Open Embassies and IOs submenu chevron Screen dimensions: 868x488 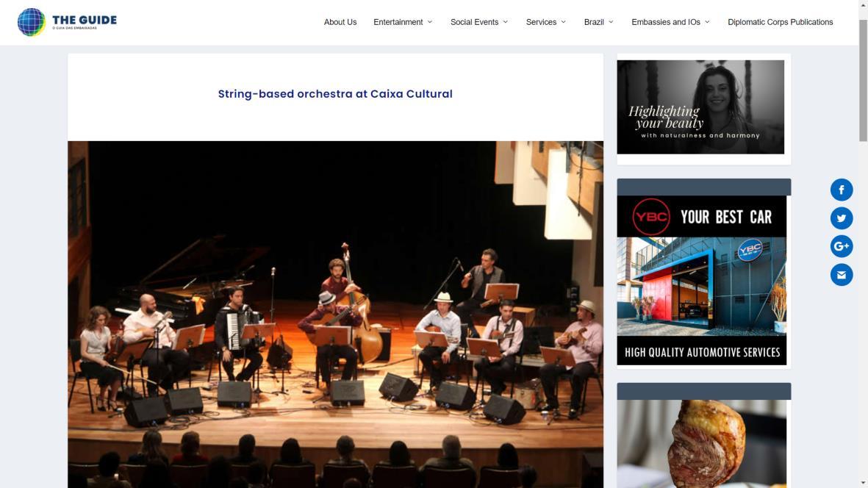707,22
